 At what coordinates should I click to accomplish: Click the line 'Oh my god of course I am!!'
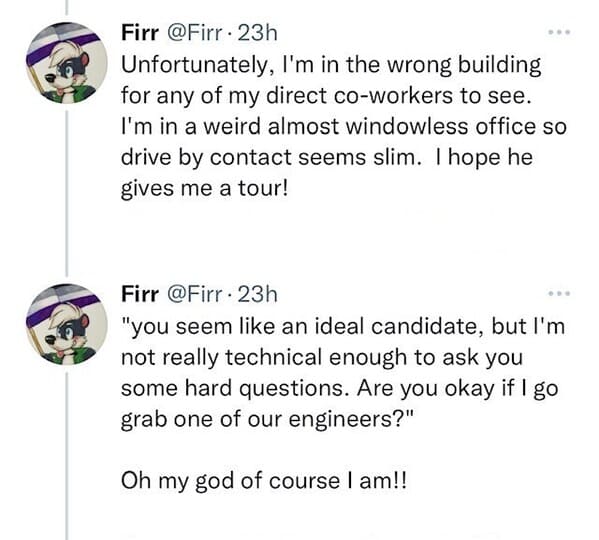point(264,481)
